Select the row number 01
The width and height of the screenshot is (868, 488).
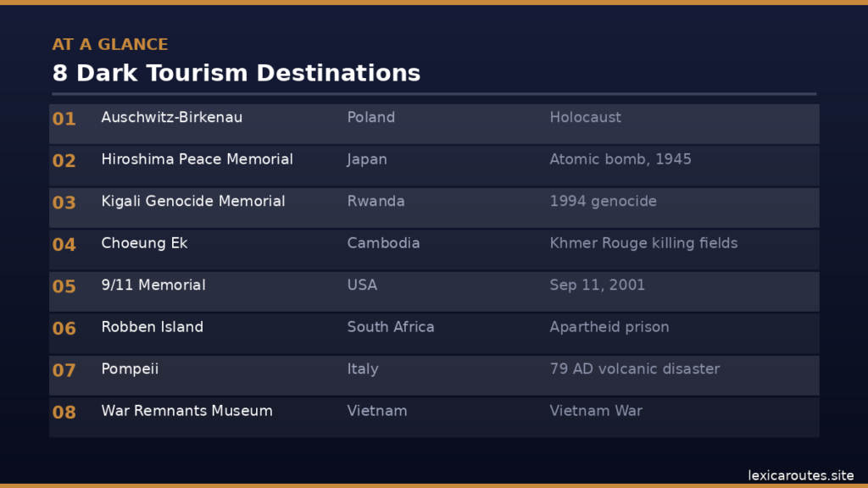click(64, 119)
